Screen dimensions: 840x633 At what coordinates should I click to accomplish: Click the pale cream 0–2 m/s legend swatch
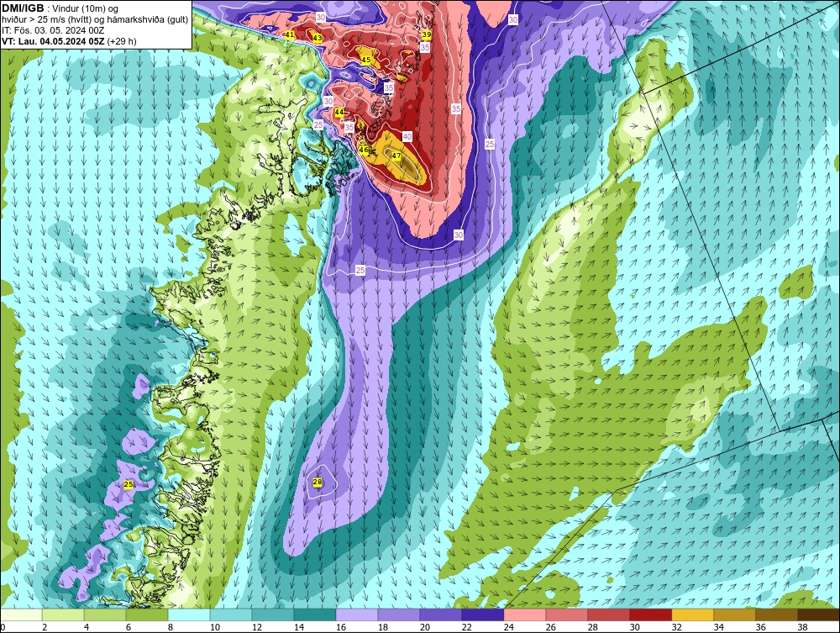[x=21, y=615]
